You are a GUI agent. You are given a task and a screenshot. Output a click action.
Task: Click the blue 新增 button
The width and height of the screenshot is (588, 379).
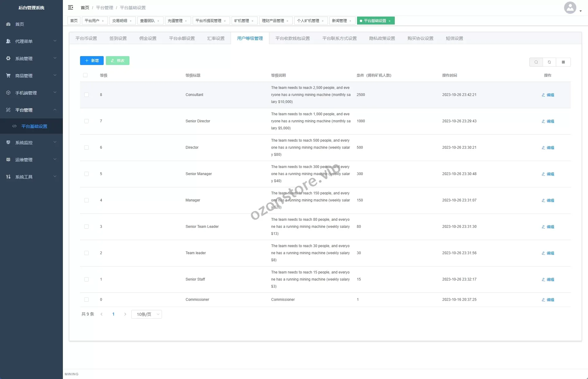[92, 60]
